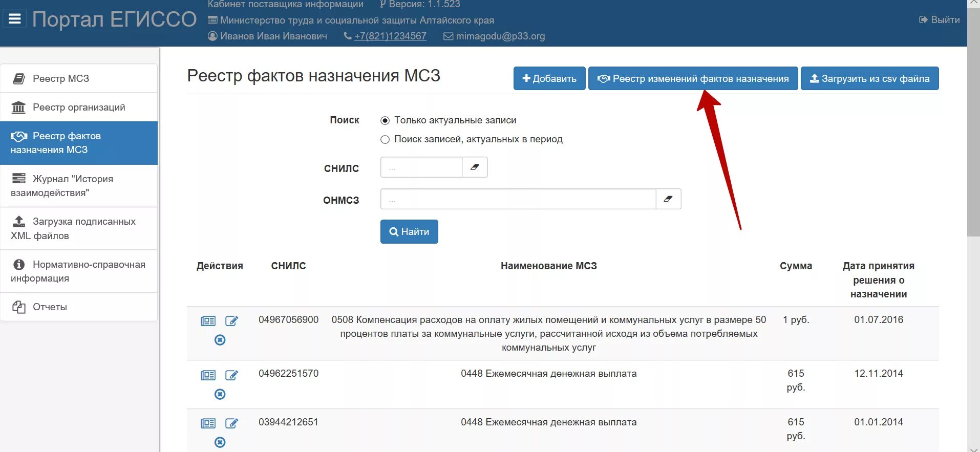This screenshot has height=452, width=980.
Task: Clear СНИЛС field with eraser icon
Action: pos(475,167)
